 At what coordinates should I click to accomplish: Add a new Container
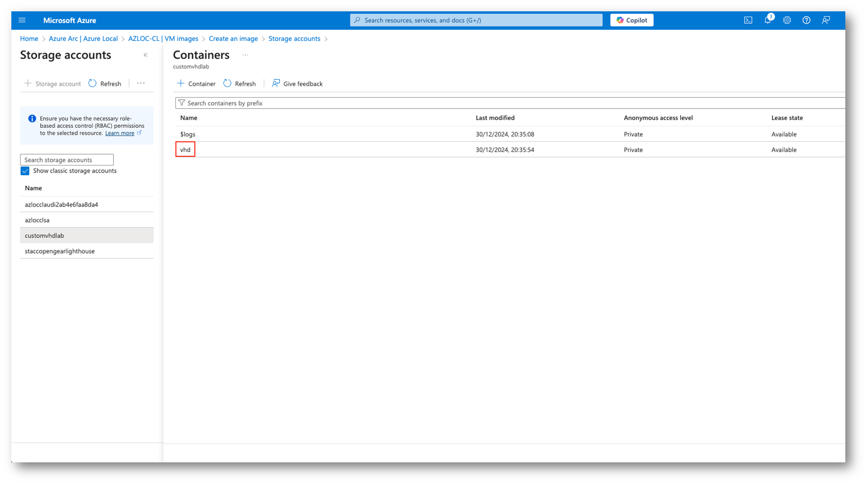click(196, 84)
